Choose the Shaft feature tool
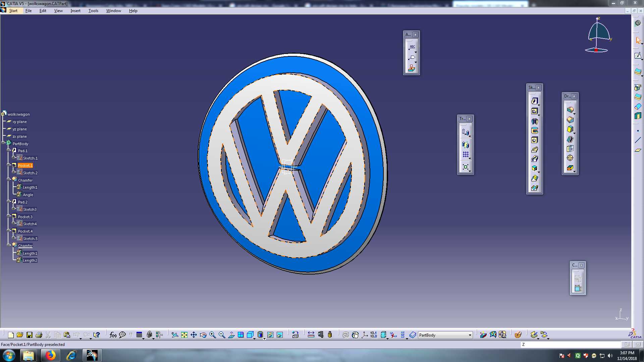The image size is (644, 362). [x=535, y=121]
